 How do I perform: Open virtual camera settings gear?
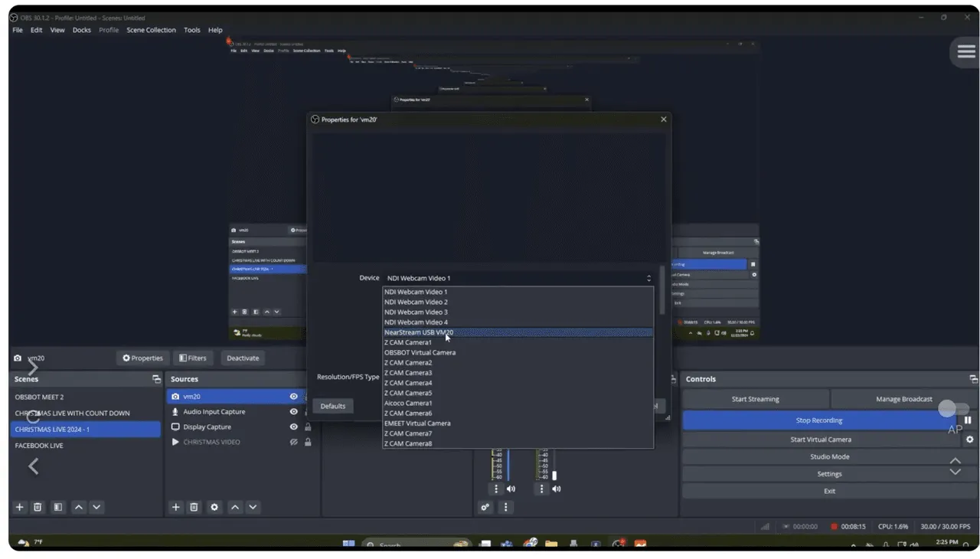tap(969, 440)
